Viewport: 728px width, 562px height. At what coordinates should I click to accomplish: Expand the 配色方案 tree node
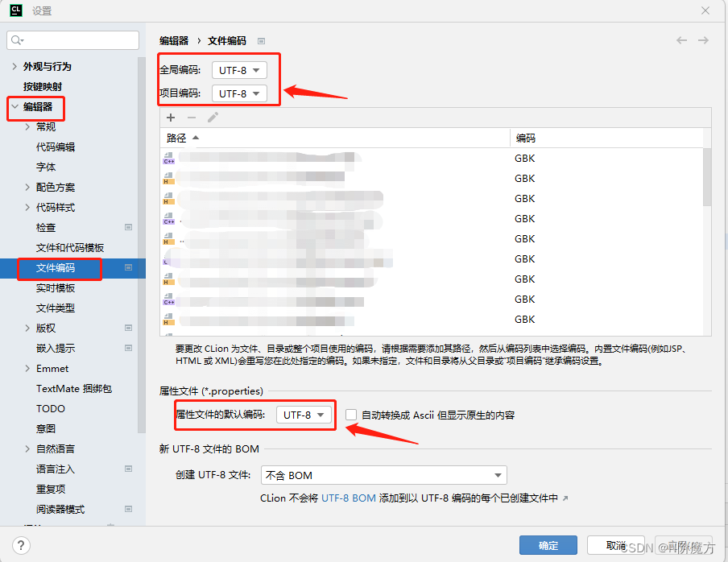27,187
